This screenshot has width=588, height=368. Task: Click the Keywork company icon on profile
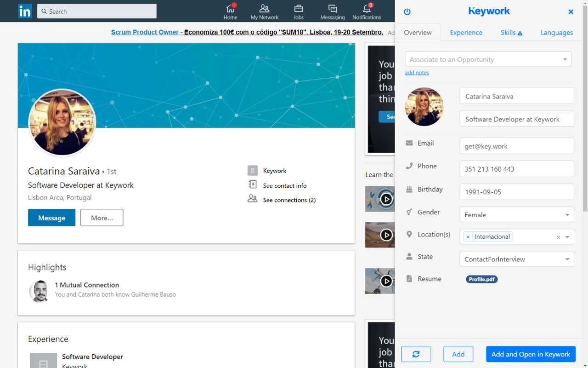[x=253, y=171]
